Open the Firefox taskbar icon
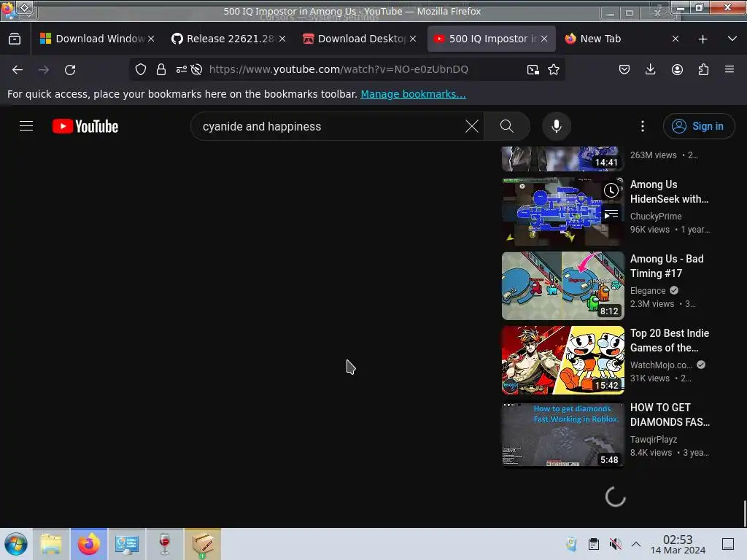The width and height of the screenshot is (747, 560). [89, 544]
